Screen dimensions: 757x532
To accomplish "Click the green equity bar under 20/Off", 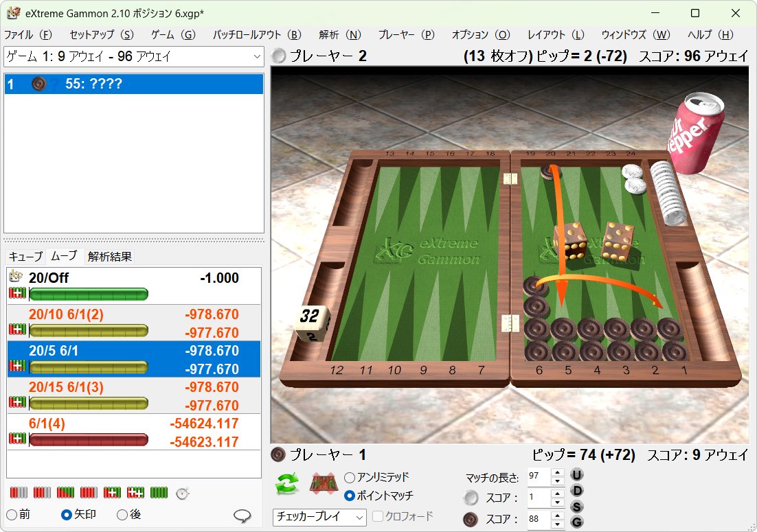I will (x=89, y=293).
